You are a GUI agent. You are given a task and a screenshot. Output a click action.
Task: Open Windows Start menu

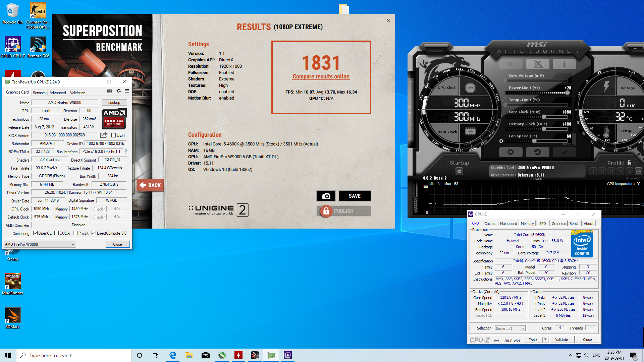click(8, 355)
